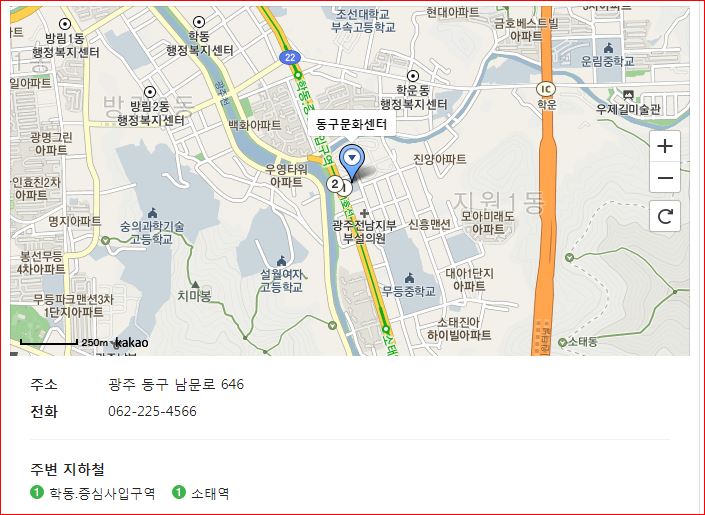Image resolution: width=705 pixels, height=515 pixels.
Task: Click the route 22 highway badge
Action: point(290,57)
